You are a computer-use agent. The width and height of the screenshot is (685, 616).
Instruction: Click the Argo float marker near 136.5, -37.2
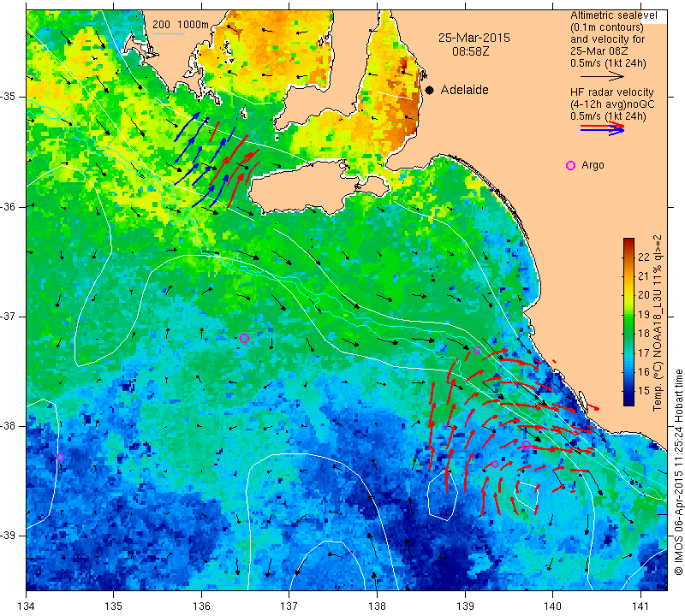(x=244, y=338)
